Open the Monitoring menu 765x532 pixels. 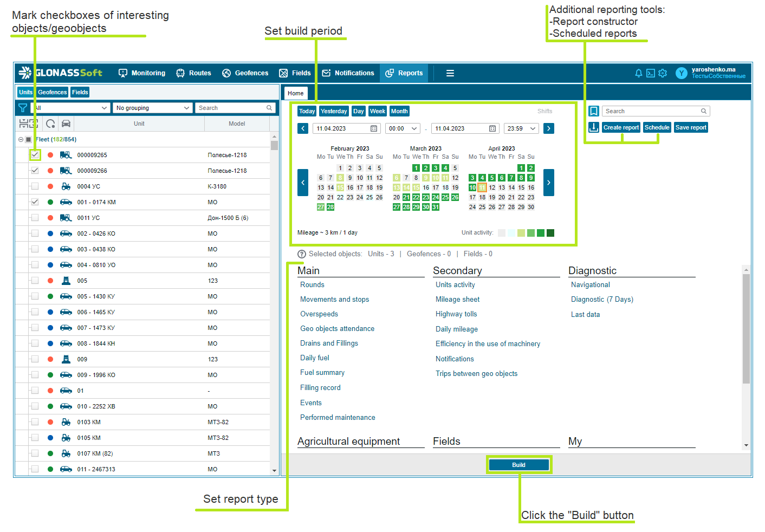tap(142, 73)
